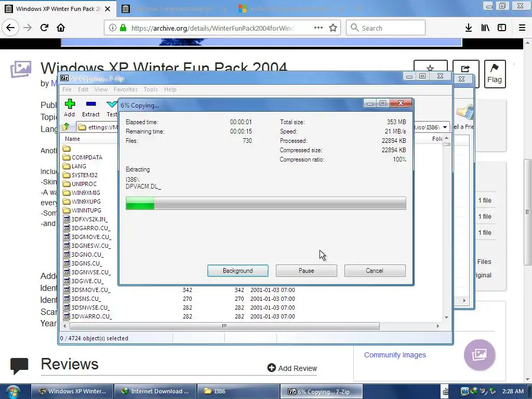Click the site information icon in address bar
This screenshot has height=399, width=532.
point(113,28)
